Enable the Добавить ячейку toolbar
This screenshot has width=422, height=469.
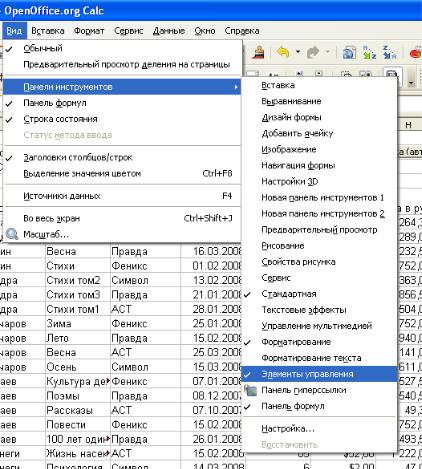tap(319, 133)
